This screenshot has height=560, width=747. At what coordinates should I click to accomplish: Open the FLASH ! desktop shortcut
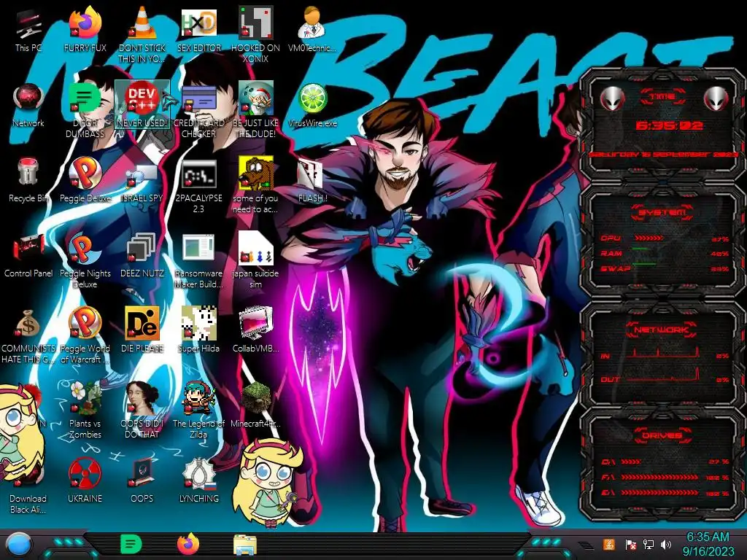(x=311, y=181)
